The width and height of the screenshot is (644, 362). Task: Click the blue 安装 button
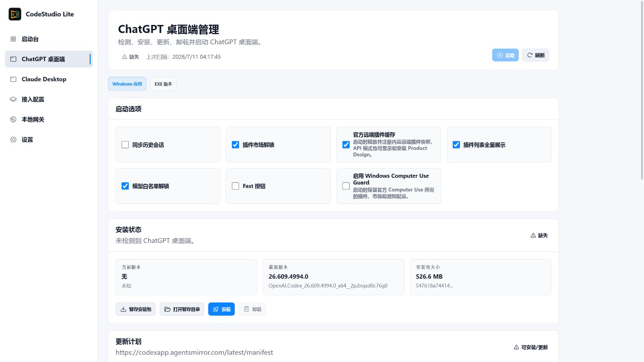[x=221, y=309]
